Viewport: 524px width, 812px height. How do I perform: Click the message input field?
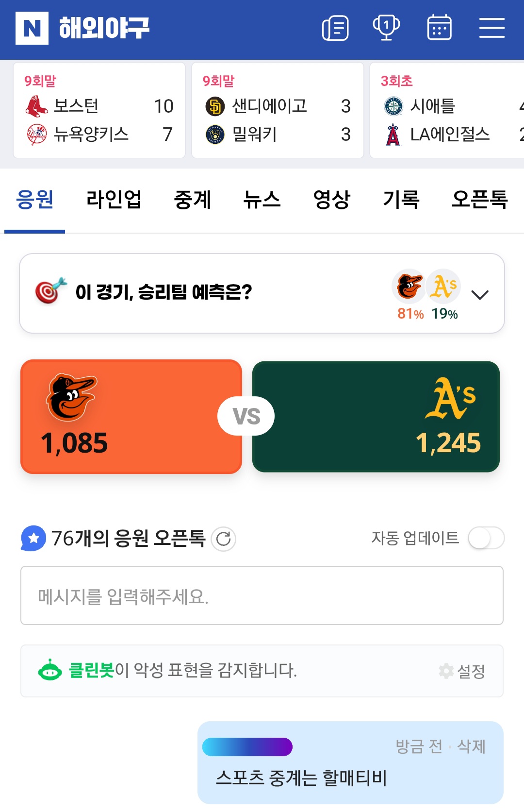[262, 595]
